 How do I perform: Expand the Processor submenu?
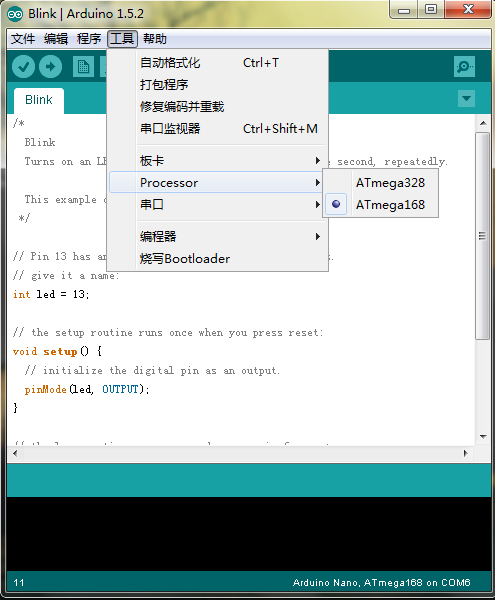(218, 183)
